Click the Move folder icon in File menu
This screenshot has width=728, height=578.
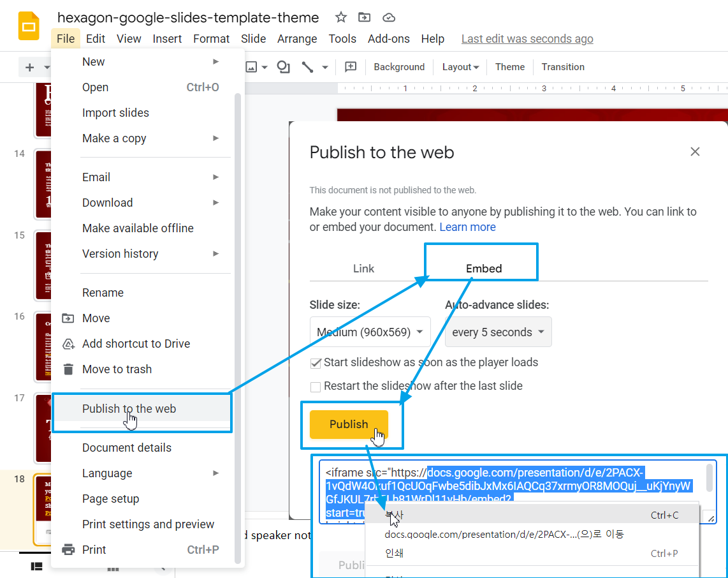pyautogui.click(x=68, y=318)
